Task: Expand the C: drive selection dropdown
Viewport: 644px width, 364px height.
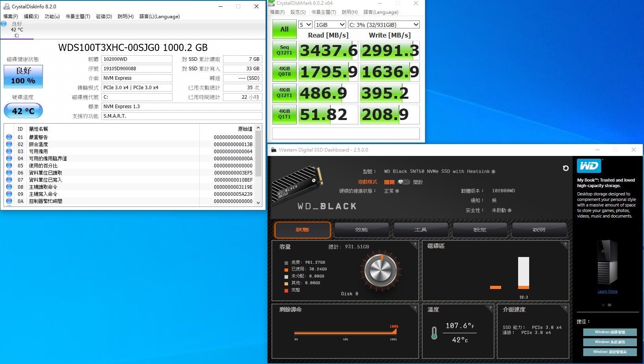Action: click(384, 24)
